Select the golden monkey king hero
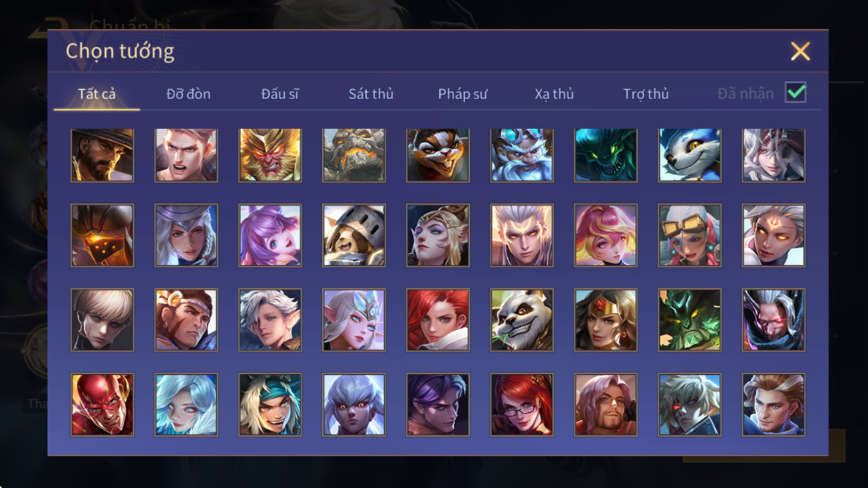The image size is (868, 488). (x=270, y=156)
